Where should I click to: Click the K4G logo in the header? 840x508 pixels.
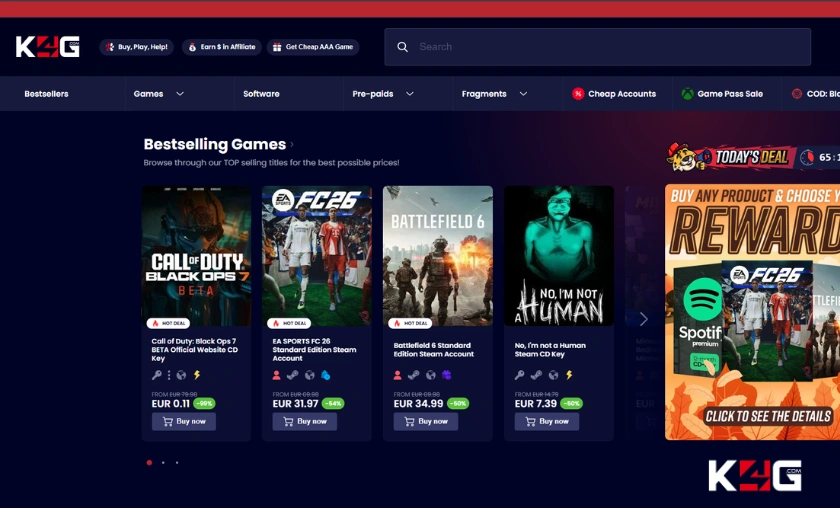47,47
